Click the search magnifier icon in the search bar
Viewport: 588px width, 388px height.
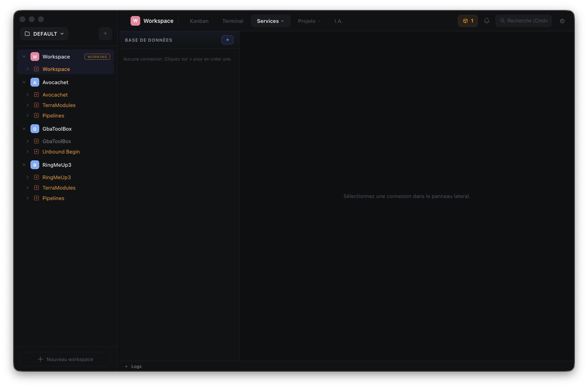click(x=503, y=20)
